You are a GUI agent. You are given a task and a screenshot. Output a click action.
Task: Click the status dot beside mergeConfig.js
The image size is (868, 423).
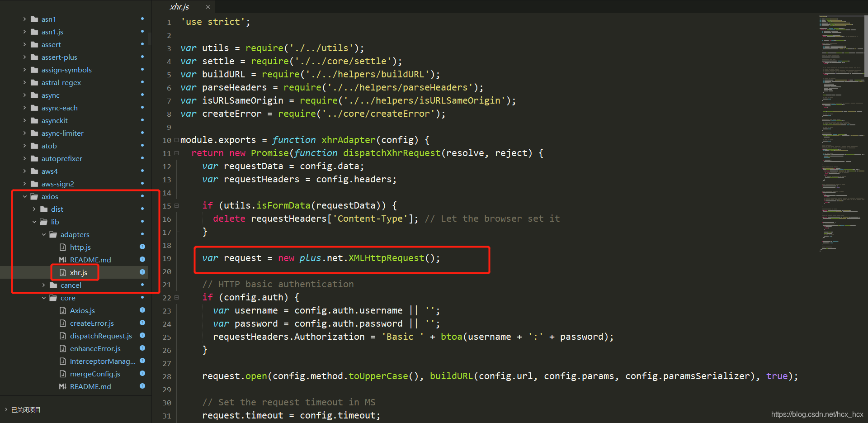[142, 373]
